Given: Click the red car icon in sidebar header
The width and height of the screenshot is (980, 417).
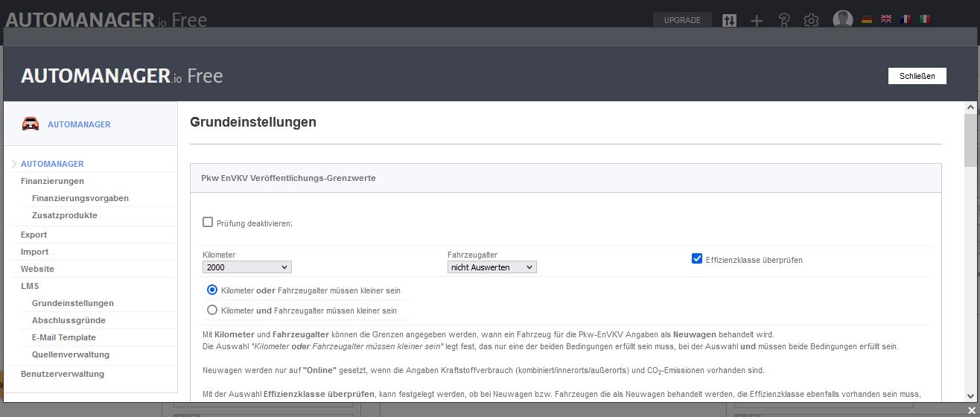Looking at the screenshot, I should [31, 124].
